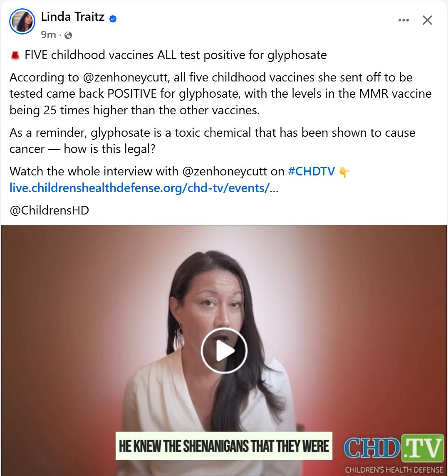Click the CHD.TV logo on video
This screenshot has width=448, height=476.
394,448
